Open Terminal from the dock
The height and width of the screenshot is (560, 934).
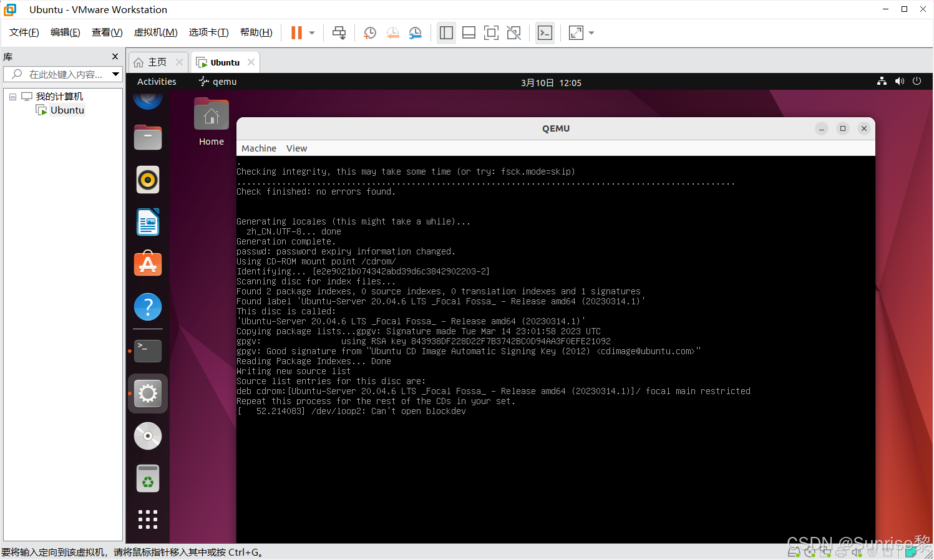coord(148,351)
